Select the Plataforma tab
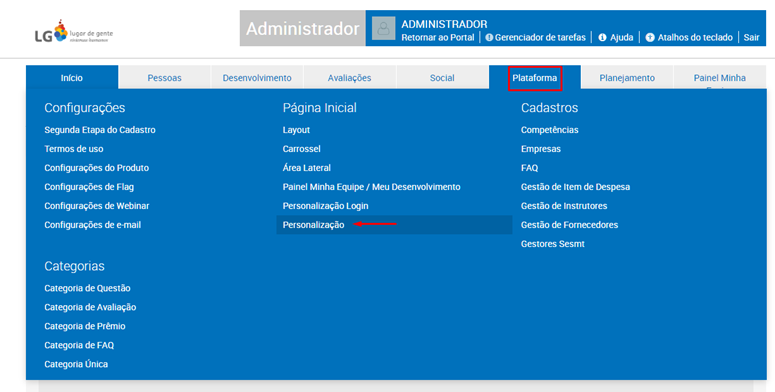The width and height of the screenshot is (775, 392). (535, 78)
